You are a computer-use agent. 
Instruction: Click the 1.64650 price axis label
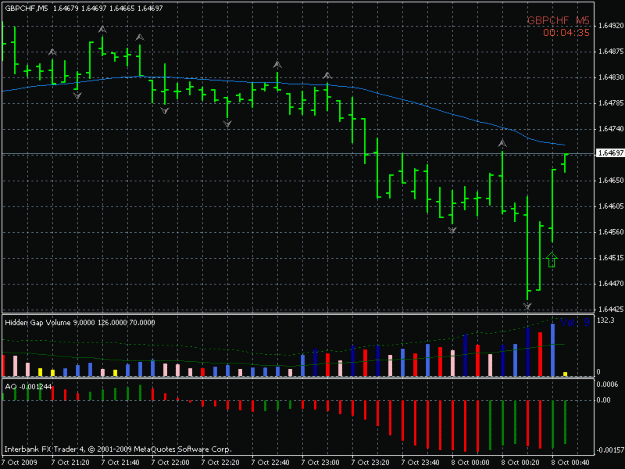pyautogui.click(x=611, y=181)
